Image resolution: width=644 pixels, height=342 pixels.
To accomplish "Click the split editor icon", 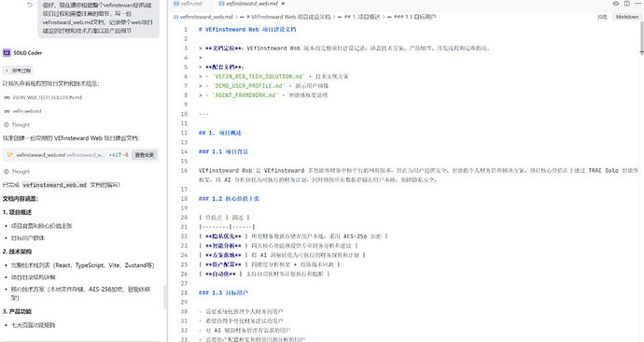I will click(x=627, y=4).
